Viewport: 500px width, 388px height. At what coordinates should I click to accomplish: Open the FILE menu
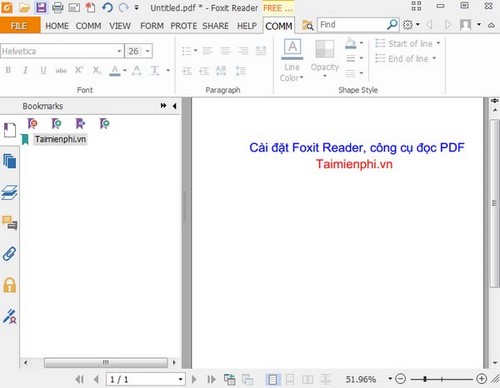pos(19,26)
